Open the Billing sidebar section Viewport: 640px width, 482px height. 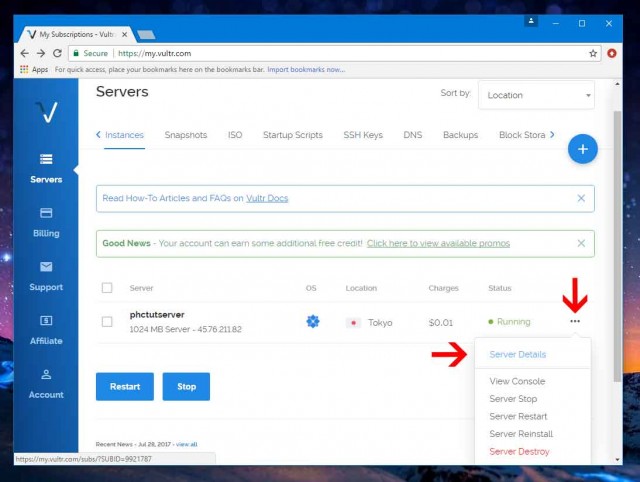[46, 223]
